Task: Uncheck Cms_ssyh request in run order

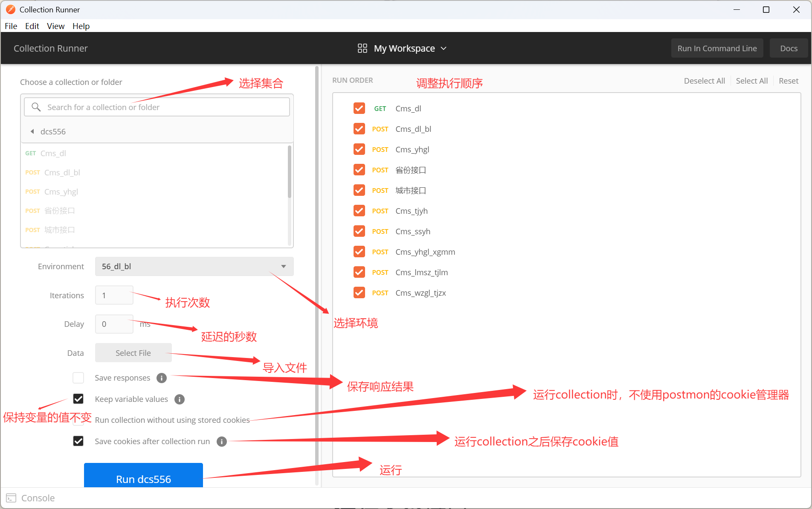Action: 359,231
